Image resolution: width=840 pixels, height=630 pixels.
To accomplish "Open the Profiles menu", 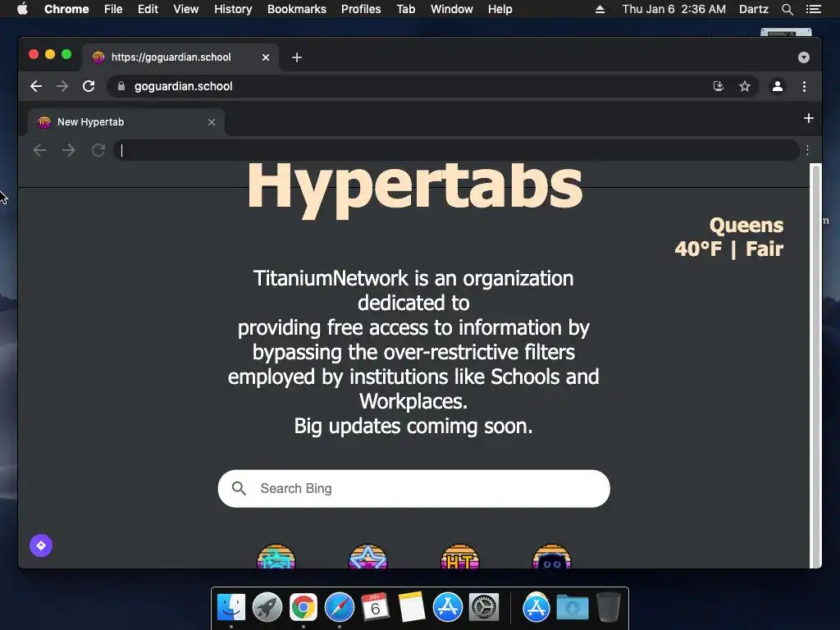I will [x=361, y=9].
